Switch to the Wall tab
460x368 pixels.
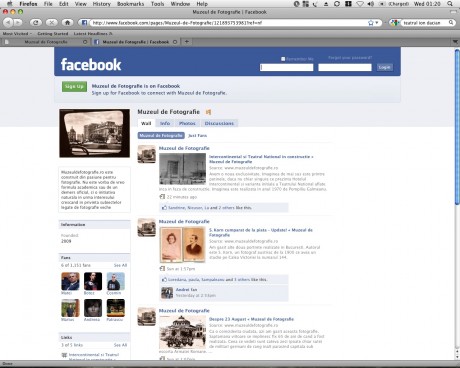146,123
